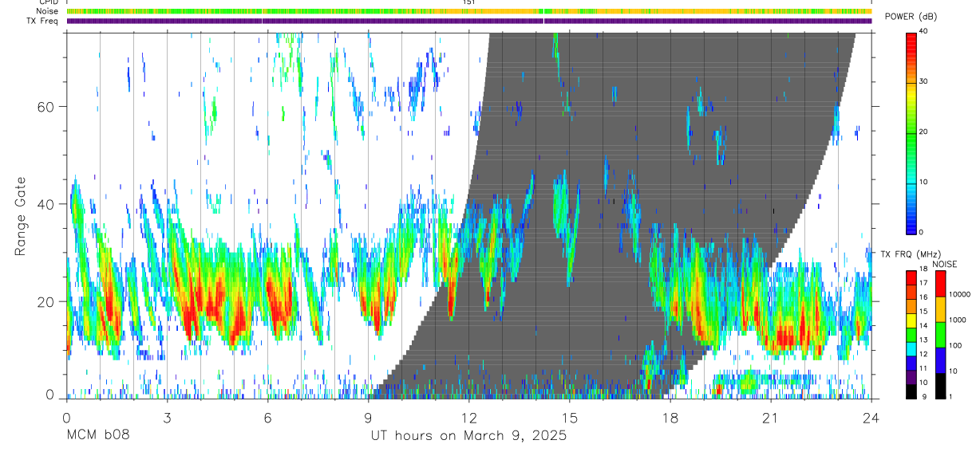Click the black bottom swatch of the NOISE legend
This screenshot has height=452, width=980.
[940, 385]
